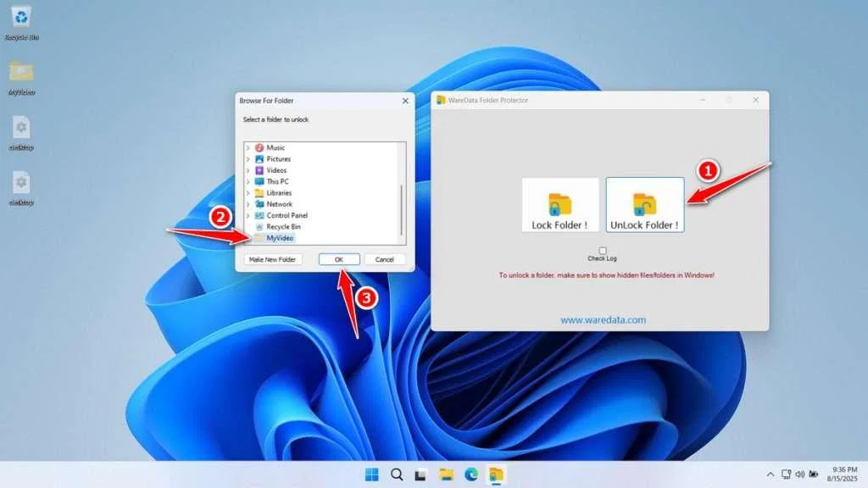The height and width of the screenshot is (488, 868).
Task: Select the MyVideo folder in the tree
Action: [280, 237]
